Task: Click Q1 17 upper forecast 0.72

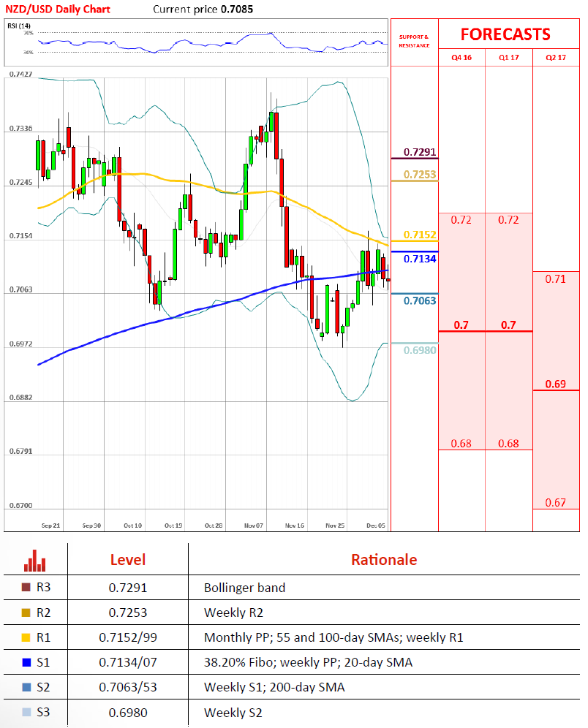Action: click(x=508, y=219)
